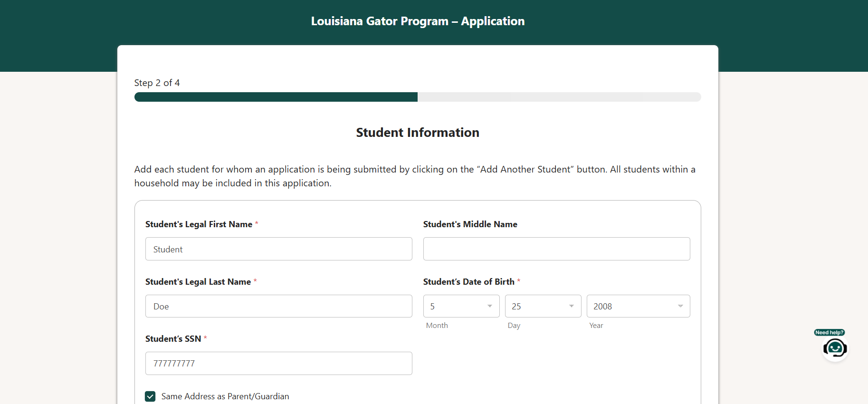Image resolution: width=868 pixels, height=404 pixels.
Task: Uncheck Same Address as Parent/Guardian checkbox
Action: click(150, 396)
